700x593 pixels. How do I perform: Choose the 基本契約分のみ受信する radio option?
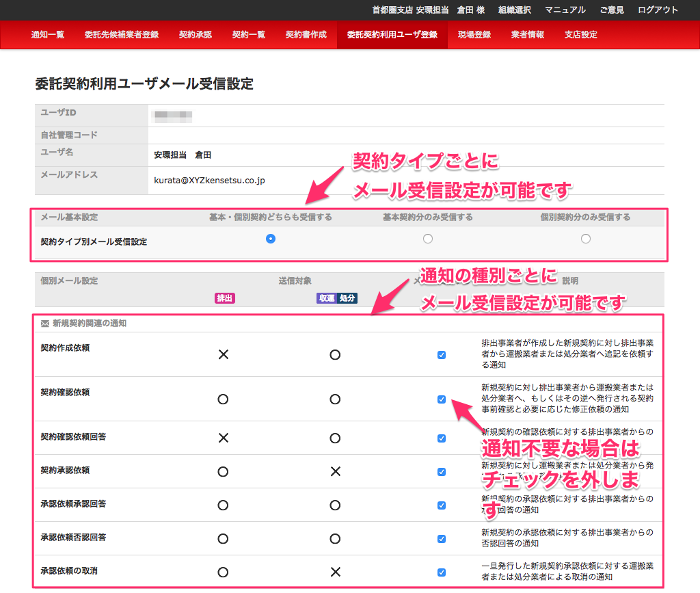tap(428, 239)
